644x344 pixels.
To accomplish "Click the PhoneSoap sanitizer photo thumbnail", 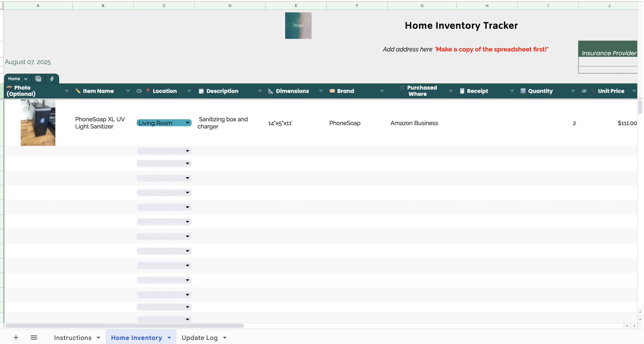I will point(38,123).
